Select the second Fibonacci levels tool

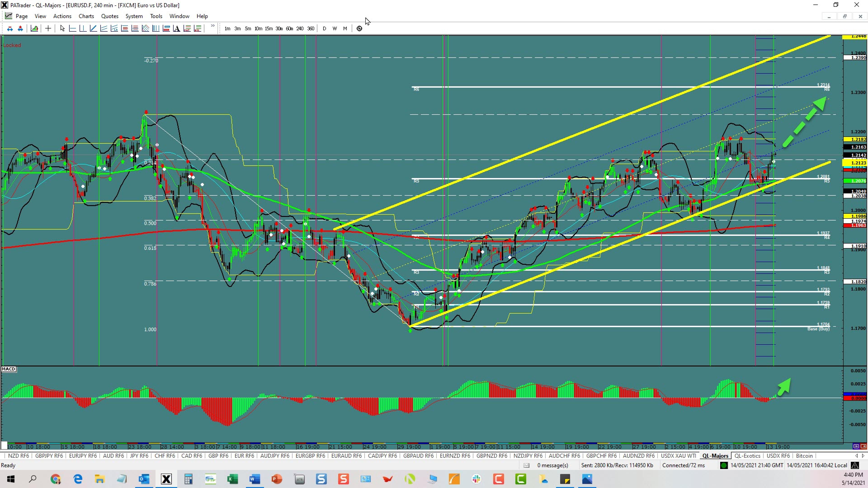tap(135, 29)
